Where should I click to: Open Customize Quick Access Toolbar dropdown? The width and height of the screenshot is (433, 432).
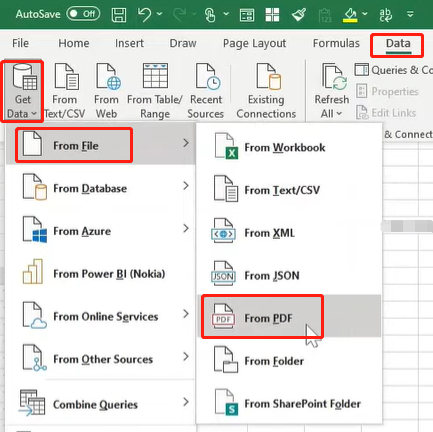coord(410,14)
